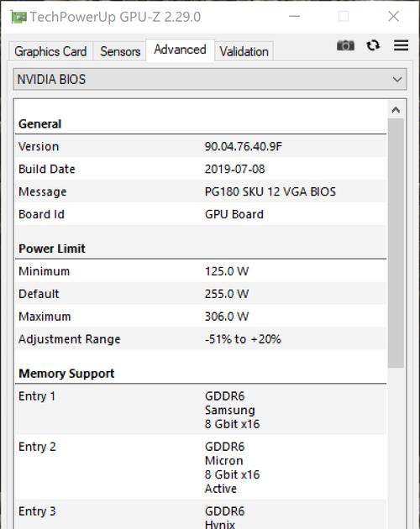Select the Default 255.0 W row
The image size is (420, 529).
pos(201,294)
